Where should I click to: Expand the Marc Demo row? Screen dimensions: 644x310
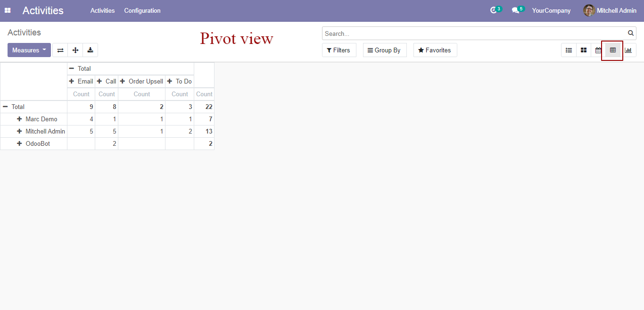pyautogui.click(x=33, y=119)
